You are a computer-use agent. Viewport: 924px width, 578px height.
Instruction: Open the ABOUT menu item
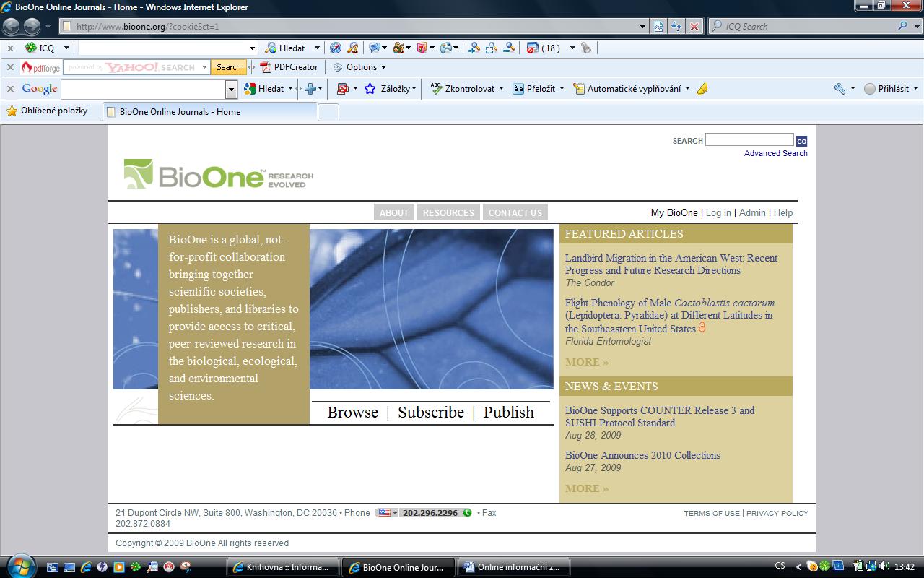pos(394,212)
